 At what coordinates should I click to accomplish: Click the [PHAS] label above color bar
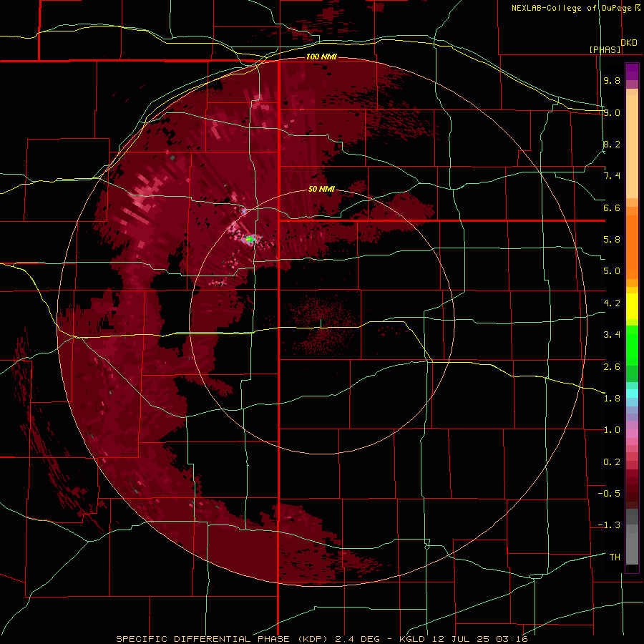[x=605, y=49]
